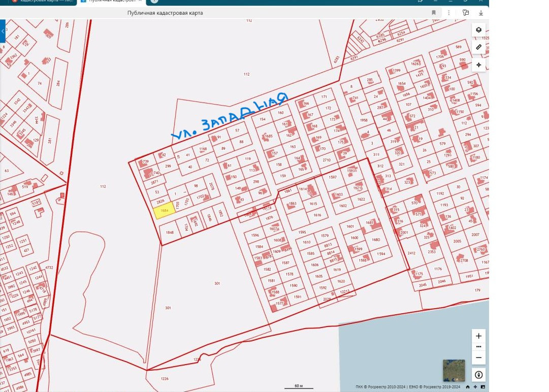
Task: Select parcel 1176 on the map
Action: click(x=438, y=269)
